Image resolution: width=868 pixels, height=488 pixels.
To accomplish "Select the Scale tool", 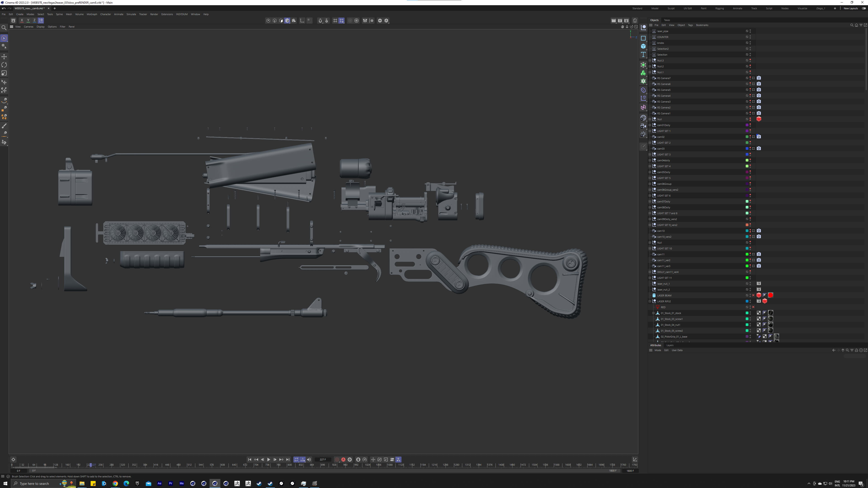I will pos(4,73).
